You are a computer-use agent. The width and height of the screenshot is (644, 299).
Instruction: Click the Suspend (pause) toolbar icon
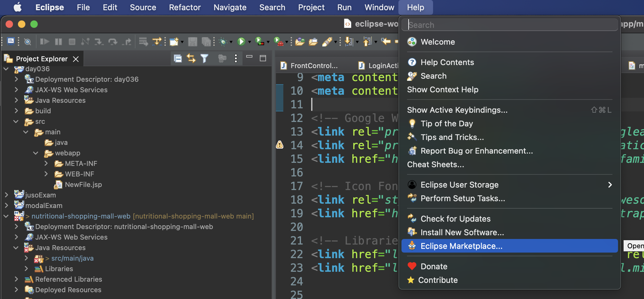(x=58, y=41)
